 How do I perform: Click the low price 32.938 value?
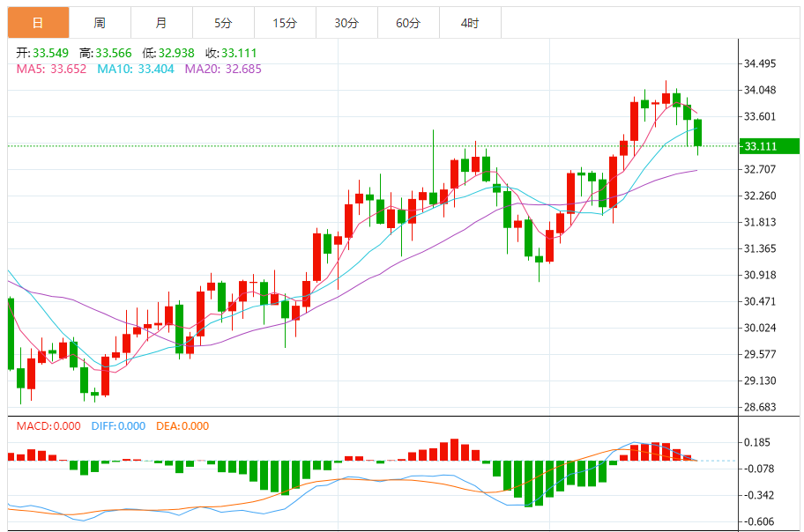tap(176, 54)
